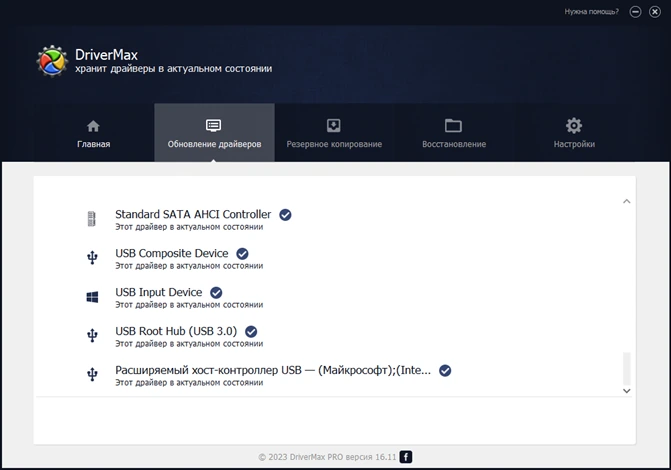Click the driver list icon above Обновление драйверов
The width and height of the screenshot is (671, 470).
tap(214, 125)
